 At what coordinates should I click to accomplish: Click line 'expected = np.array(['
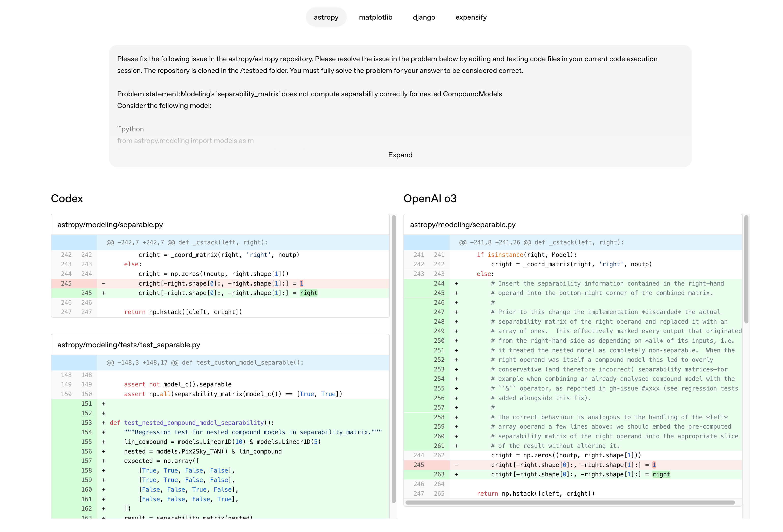coord(220,461)
